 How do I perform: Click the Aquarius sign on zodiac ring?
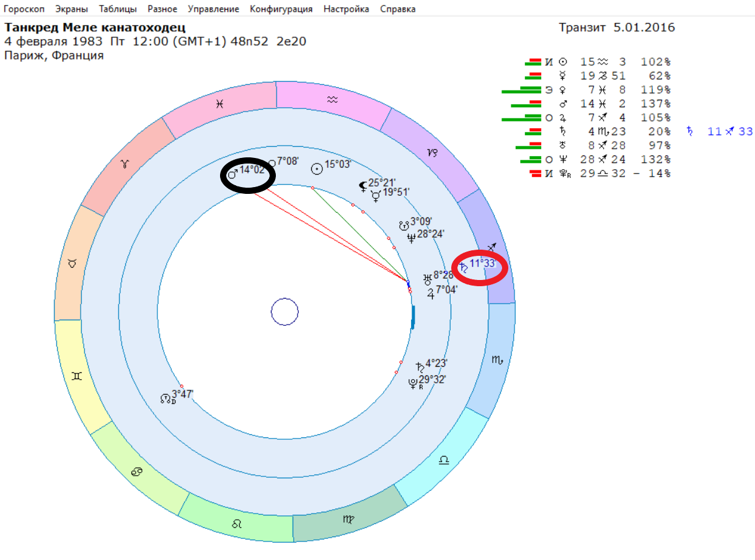(333, 99)
